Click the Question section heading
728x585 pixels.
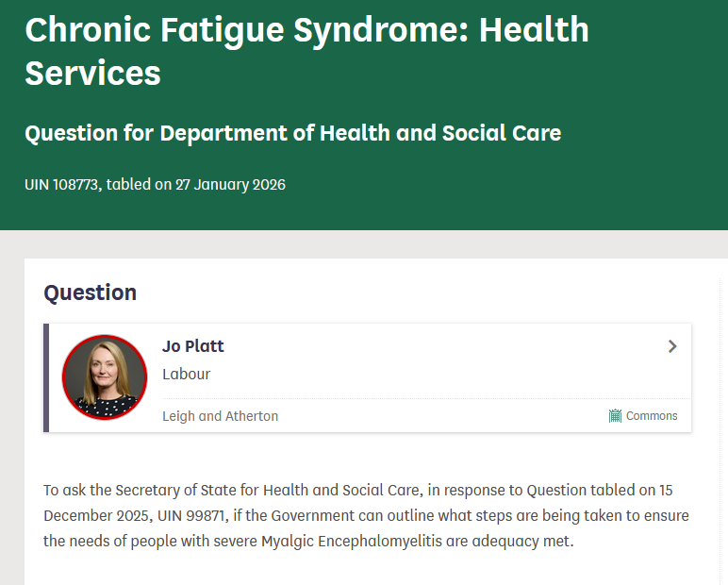coord(91,292)
